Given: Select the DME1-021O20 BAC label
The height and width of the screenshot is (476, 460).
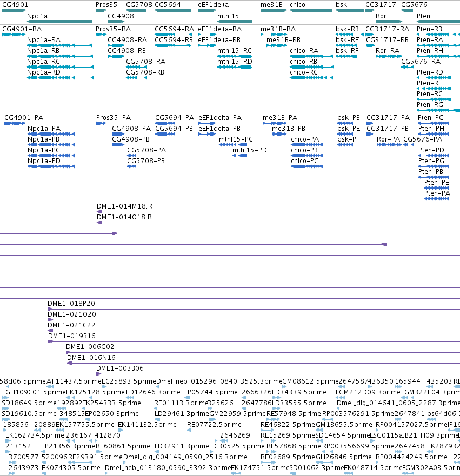Looking at the screenshot, I should (x=72, y=314).
